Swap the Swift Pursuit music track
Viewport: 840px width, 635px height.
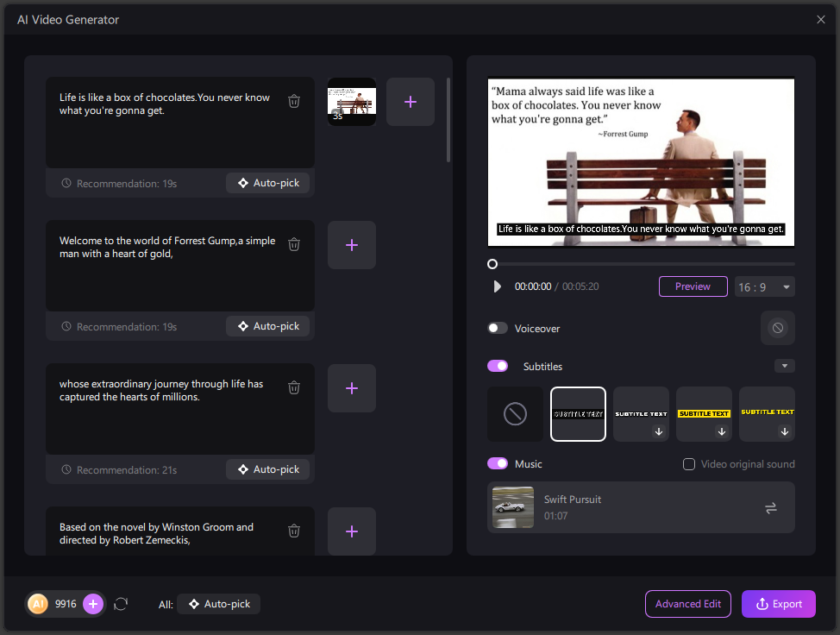pyautogui.click(x=770, y=508)
